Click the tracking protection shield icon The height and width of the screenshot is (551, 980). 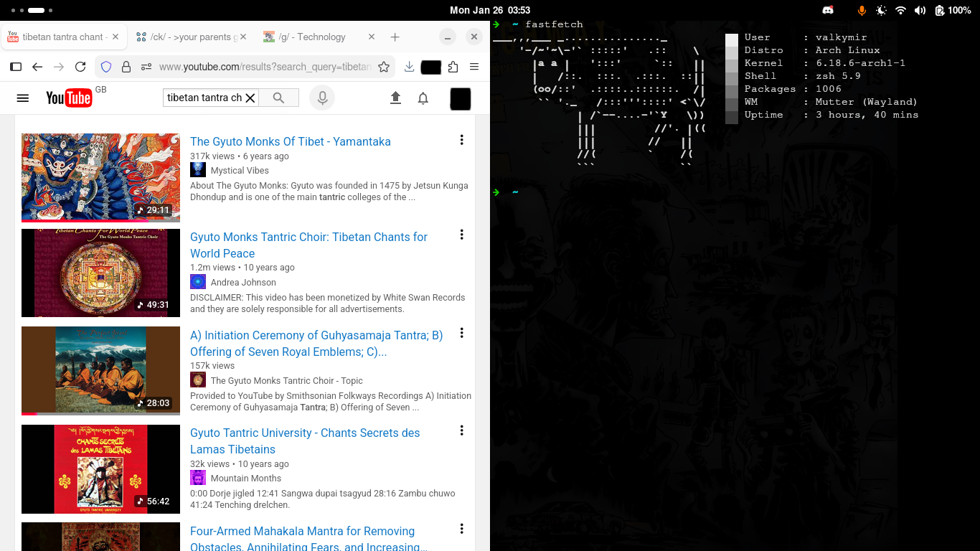tap(106, 67)
